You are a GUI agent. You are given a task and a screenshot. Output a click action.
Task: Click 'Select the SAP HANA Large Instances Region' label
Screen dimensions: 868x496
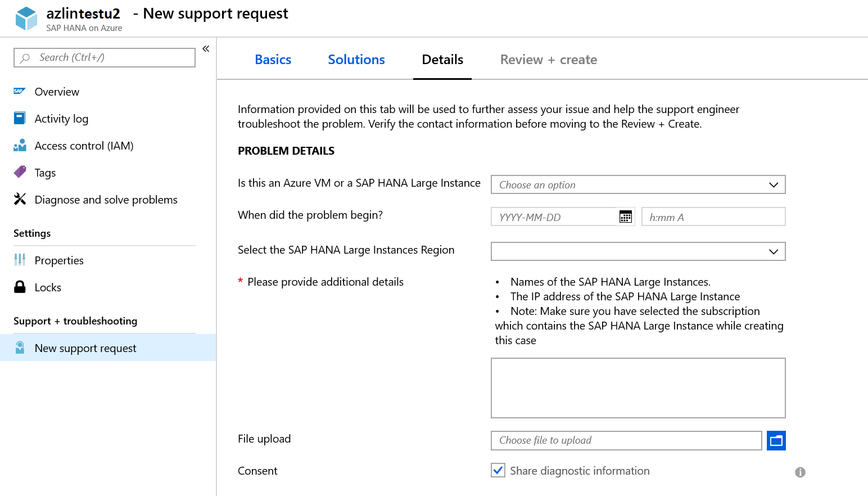[x=346, y=250]
